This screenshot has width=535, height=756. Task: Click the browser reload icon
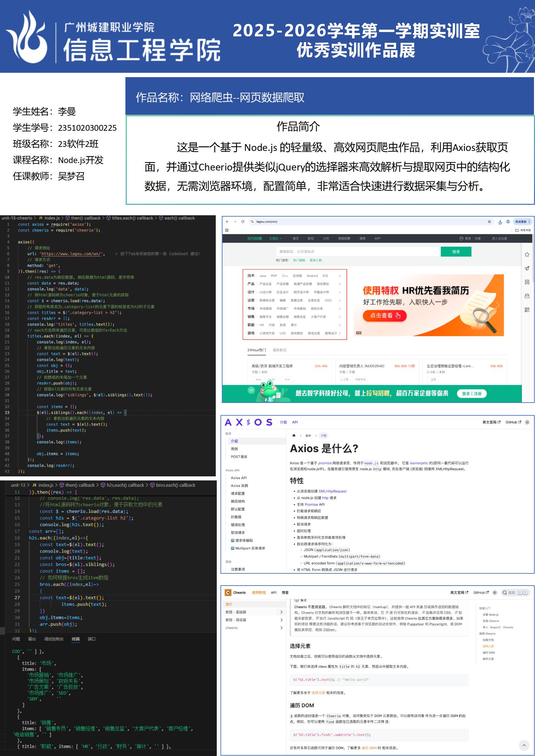(243, 222)
